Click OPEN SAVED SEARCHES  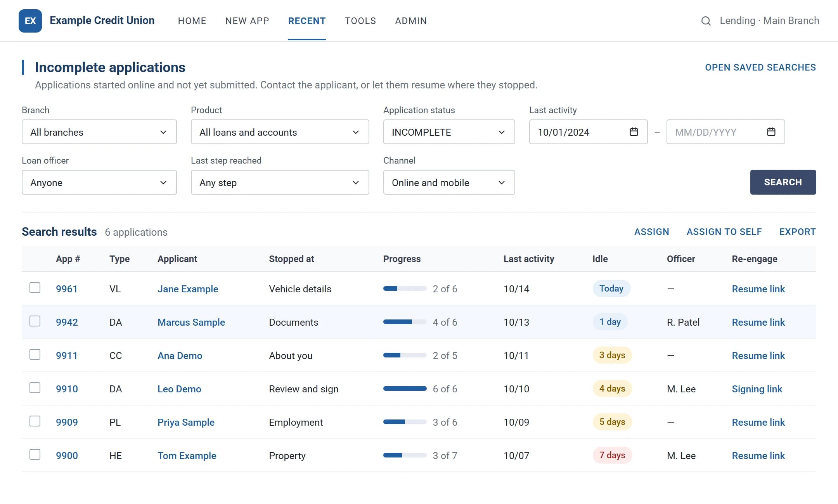(760, 67)
